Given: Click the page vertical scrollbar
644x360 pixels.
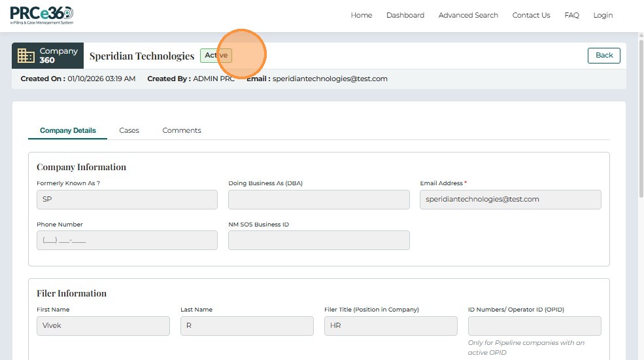Looking at the screenshot, I should tap(640, 131).
